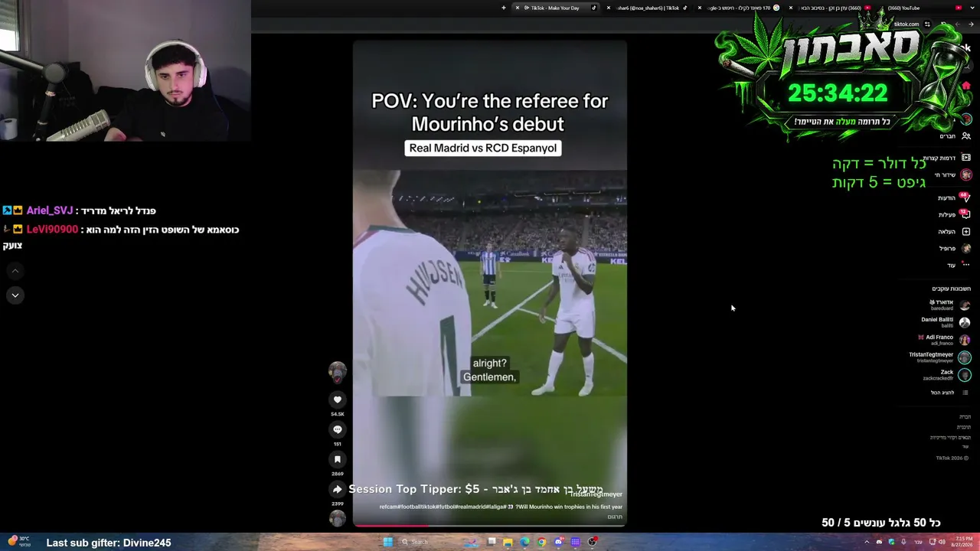Expand following list with להציג הכול
The width and height of the screenshot is (980, 551).
pos(949,393)
